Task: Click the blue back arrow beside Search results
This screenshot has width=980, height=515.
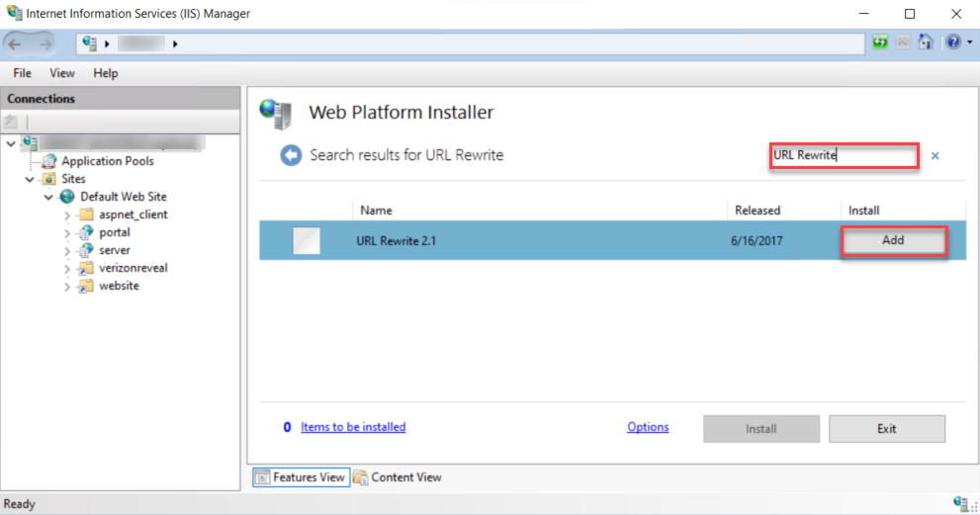Action: 291,155
